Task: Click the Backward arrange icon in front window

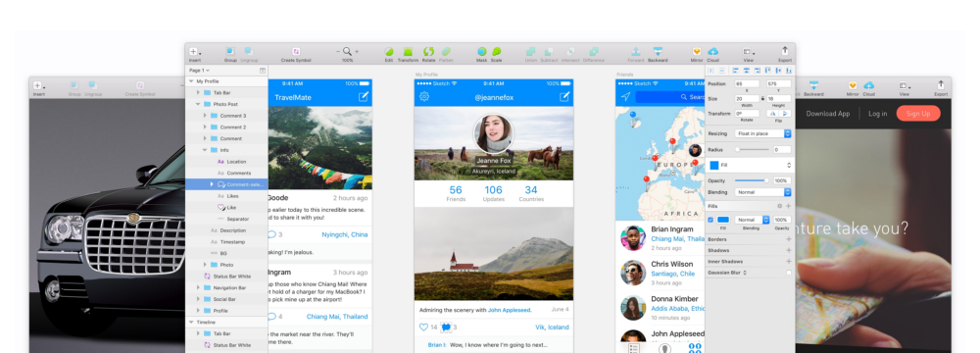Action: click(x=658, y=51)
